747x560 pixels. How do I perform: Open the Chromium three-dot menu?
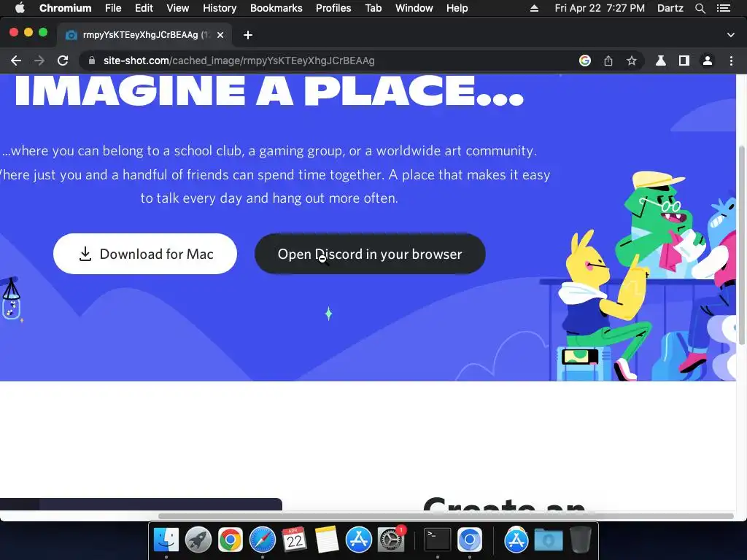tap(731, 61)
